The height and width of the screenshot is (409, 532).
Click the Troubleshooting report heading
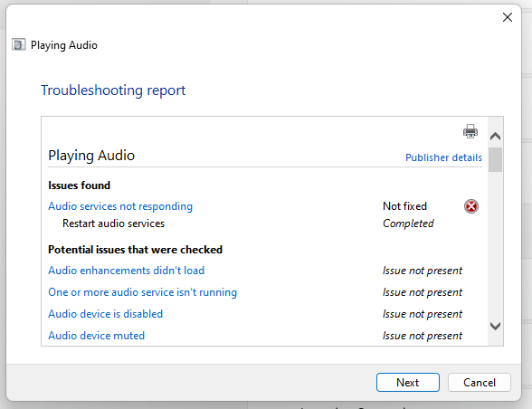113,90
